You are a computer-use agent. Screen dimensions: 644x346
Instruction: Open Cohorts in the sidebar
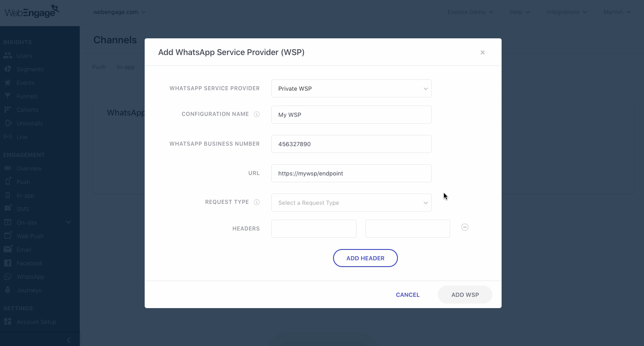click(x=27, y=110)
